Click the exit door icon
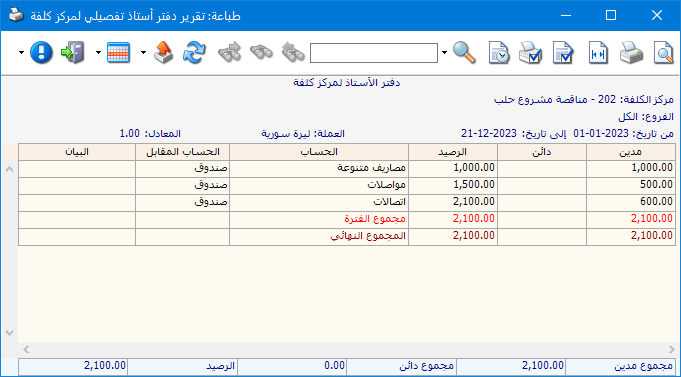The height and width of the screenshot is (377, 681). (73, 53)
